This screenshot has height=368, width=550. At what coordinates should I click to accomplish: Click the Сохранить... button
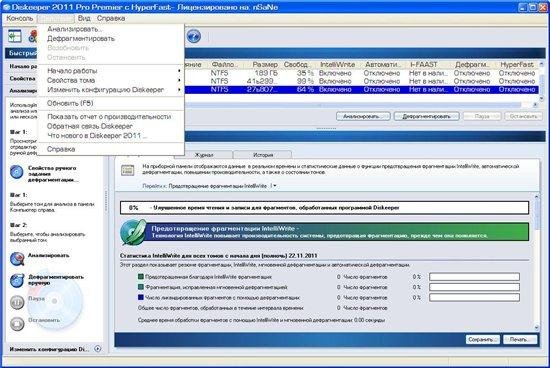pos(482,340)
